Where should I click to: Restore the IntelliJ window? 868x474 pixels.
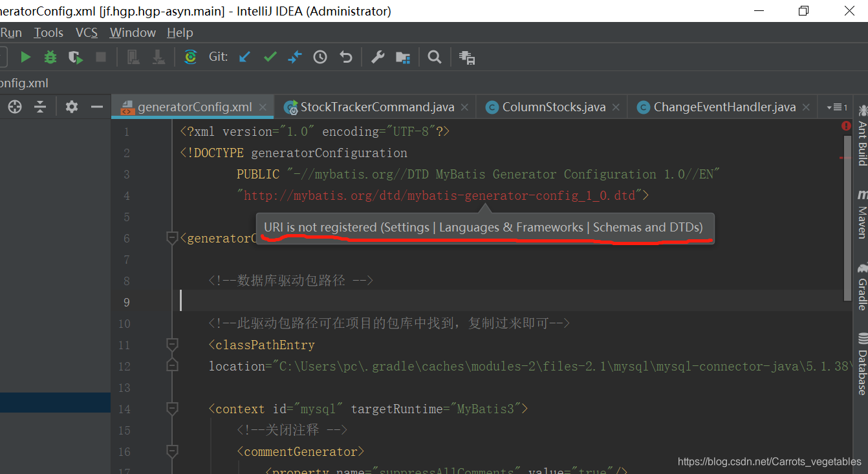[x=803, y=10]
